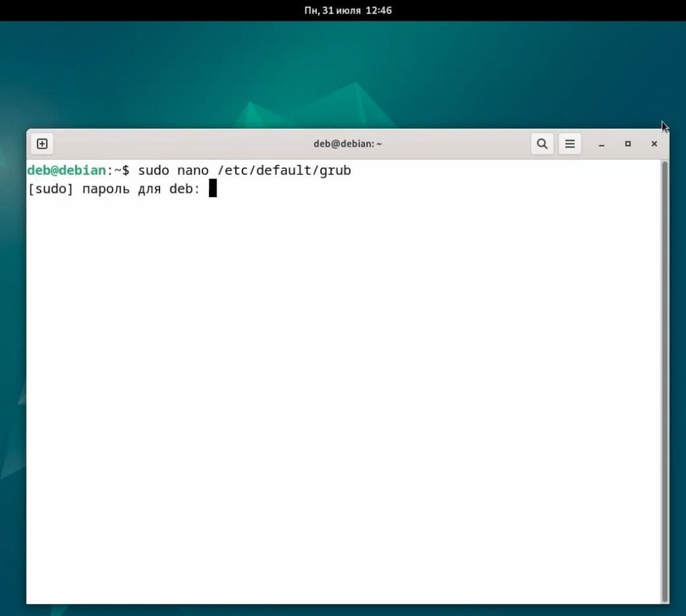Click the word sudo in the first command line
Image resolution: width=686 pixels, height=616 pixels.
[153, 170]
